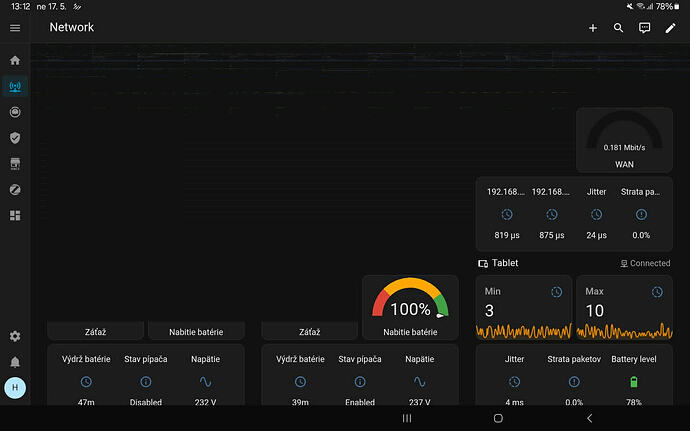Open the Napätie 237 V entity
This screenshot has width=690, height=431.
click(419, 381)
